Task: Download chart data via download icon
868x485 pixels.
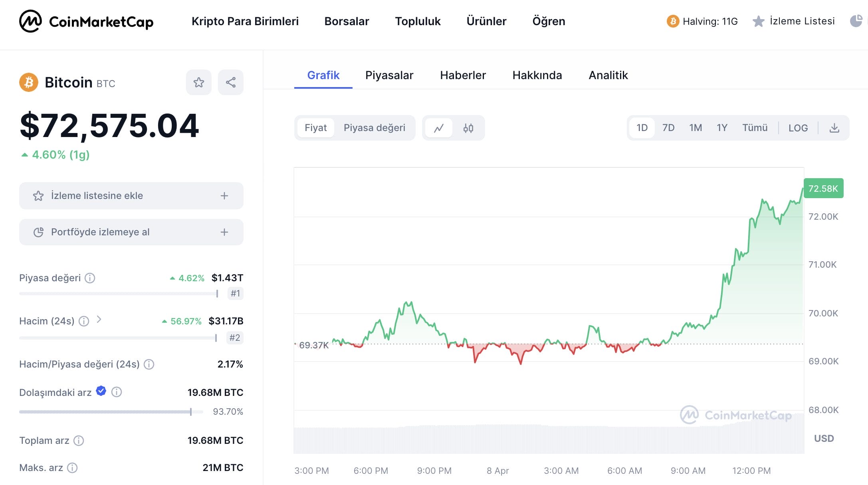Action: point(834,128)
